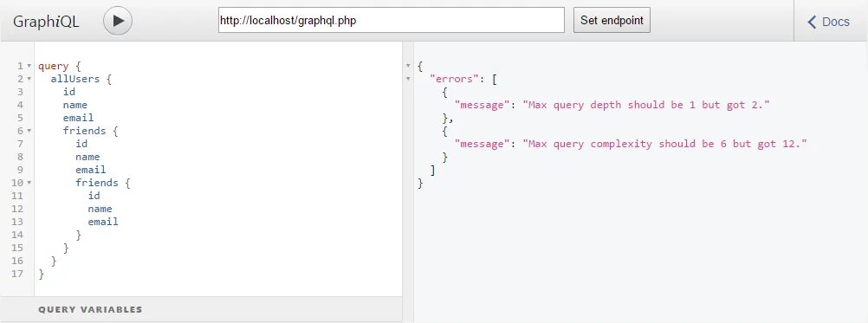Click the 'query' keyword on line 1
Screen dimensions: 868x323
[53, 66]
